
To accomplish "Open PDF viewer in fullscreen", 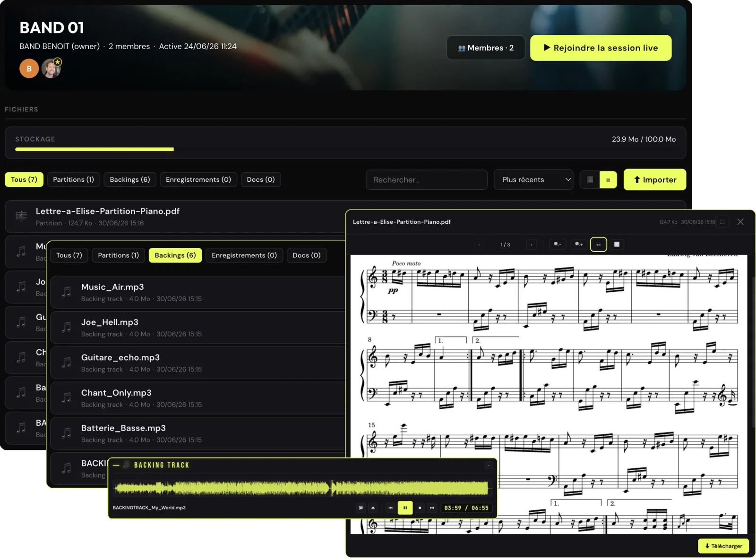I will click(722, 222).
